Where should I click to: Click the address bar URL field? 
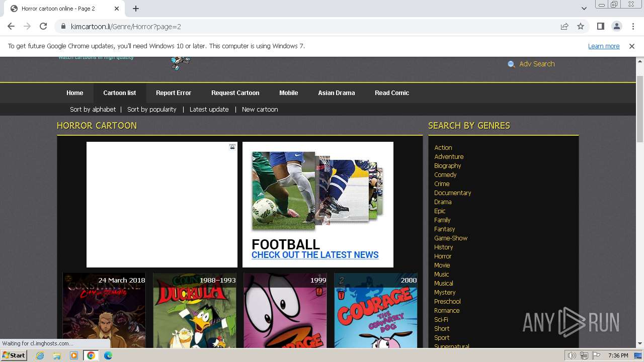(312, 27)
